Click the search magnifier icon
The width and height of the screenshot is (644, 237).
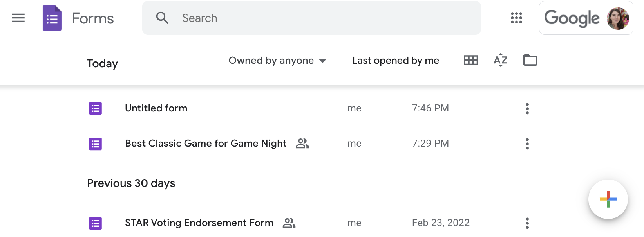click(162, 18)
